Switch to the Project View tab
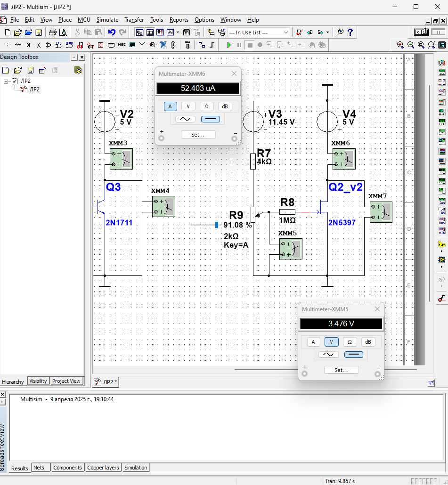448x485 pixels. click(66, 381)
